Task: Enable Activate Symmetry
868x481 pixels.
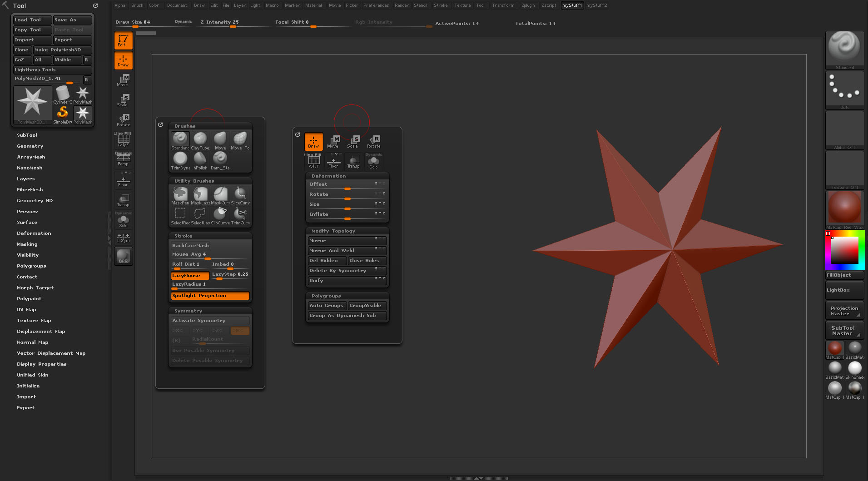Action: pos(210,320)
